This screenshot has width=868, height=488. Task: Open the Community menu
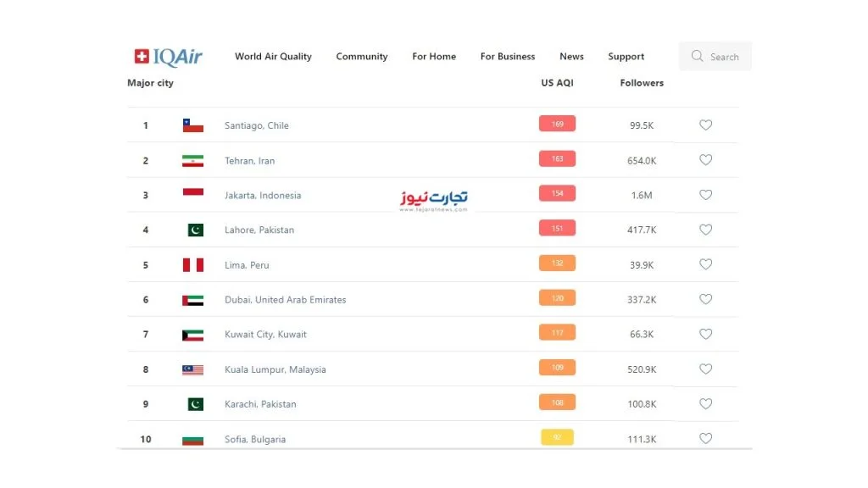point(361,57)
